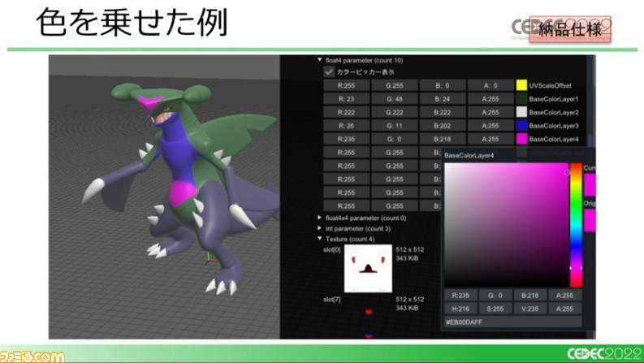644x363 pixels.
Task: Click R:235 in the BaseColorLayer4 parameter row
Action: 346,139
